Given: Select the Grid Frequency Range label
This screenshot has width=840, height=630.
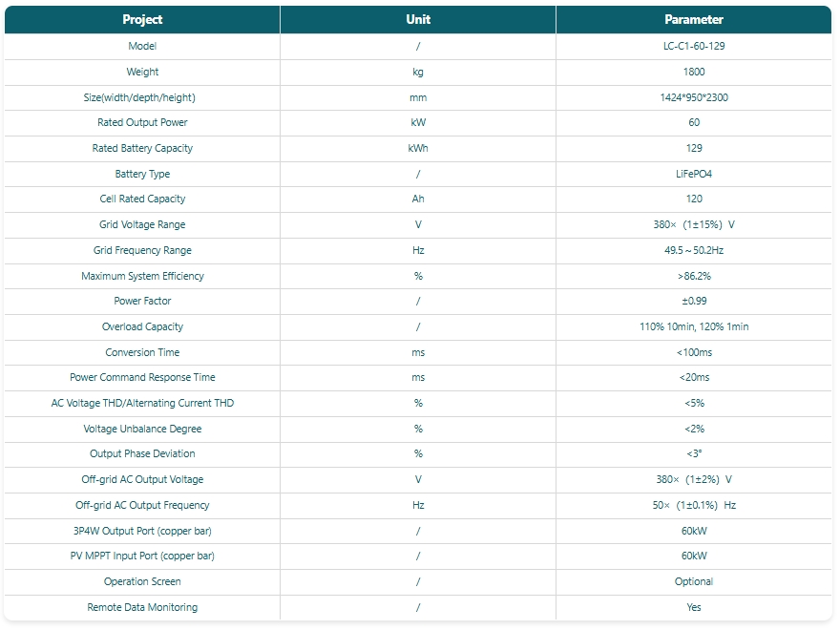Looking at the screenshot, I should pos(142,250).
